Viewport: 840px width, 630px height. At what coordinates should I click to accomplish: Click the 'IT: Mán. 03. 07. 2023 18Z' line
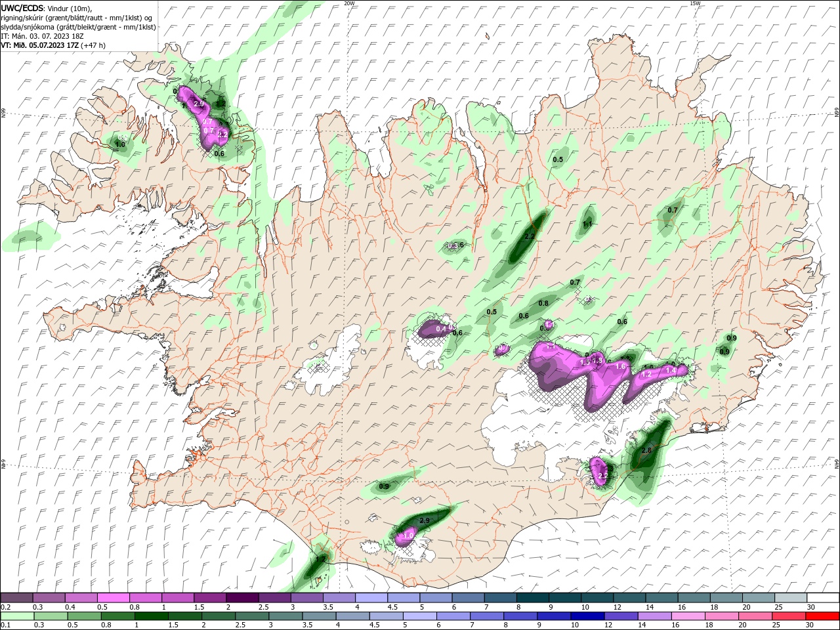(43, 36)
